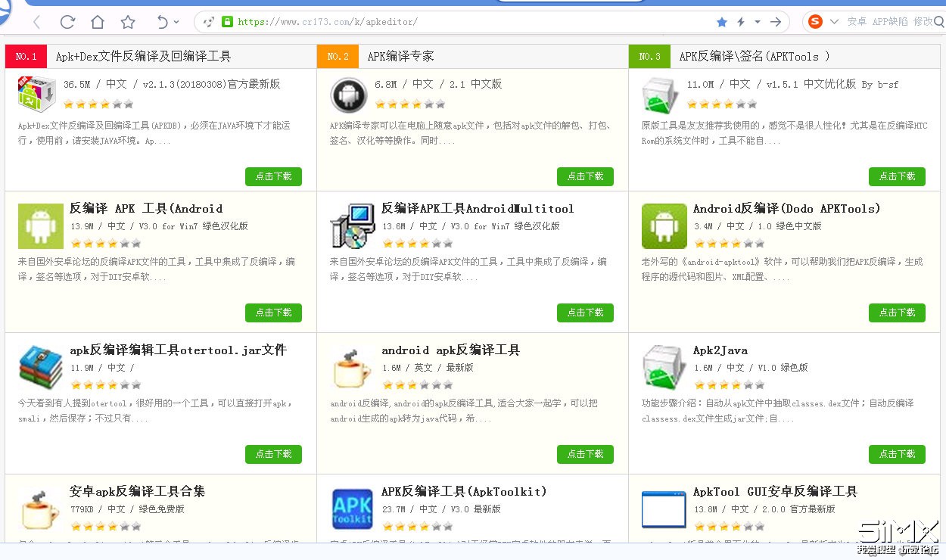Download Apk2Java with 点击下载

pos(897,454)
